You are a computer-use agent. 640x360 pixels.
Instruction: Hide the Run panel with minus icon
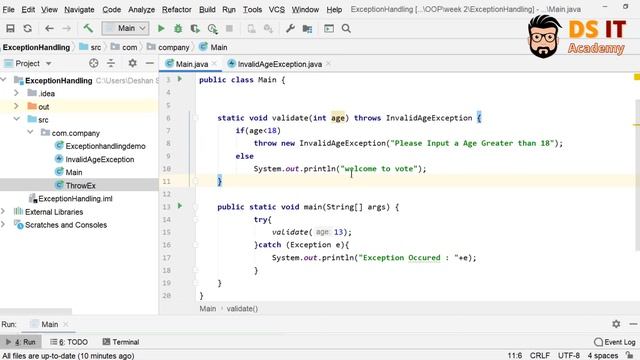tap(633, 324)
